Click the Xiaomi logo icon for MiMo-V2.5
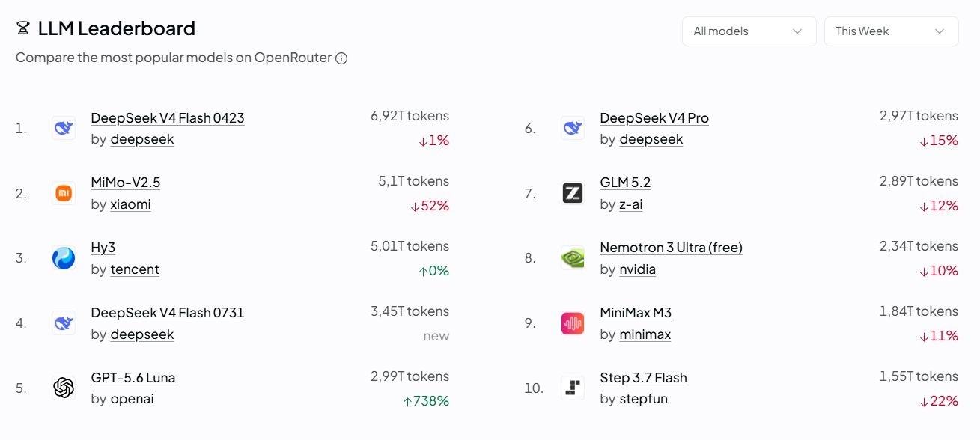This screenshot has height=440, width=980. point(64,193)
